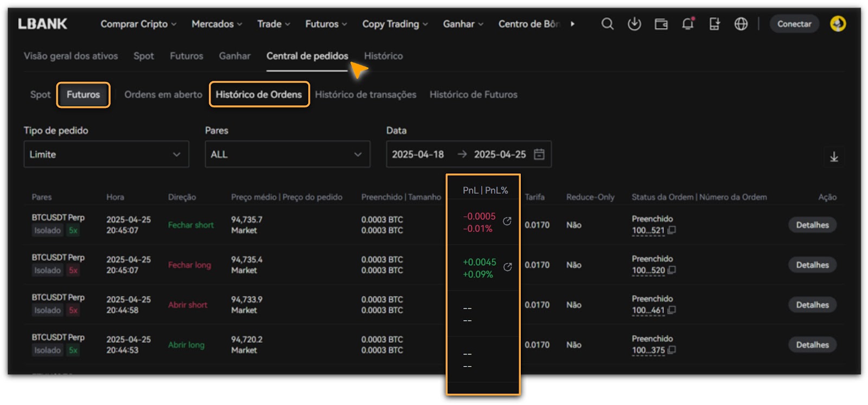Open the wallet icon in header
Viewport: 868px width, 405px height.
click(661, 24)
